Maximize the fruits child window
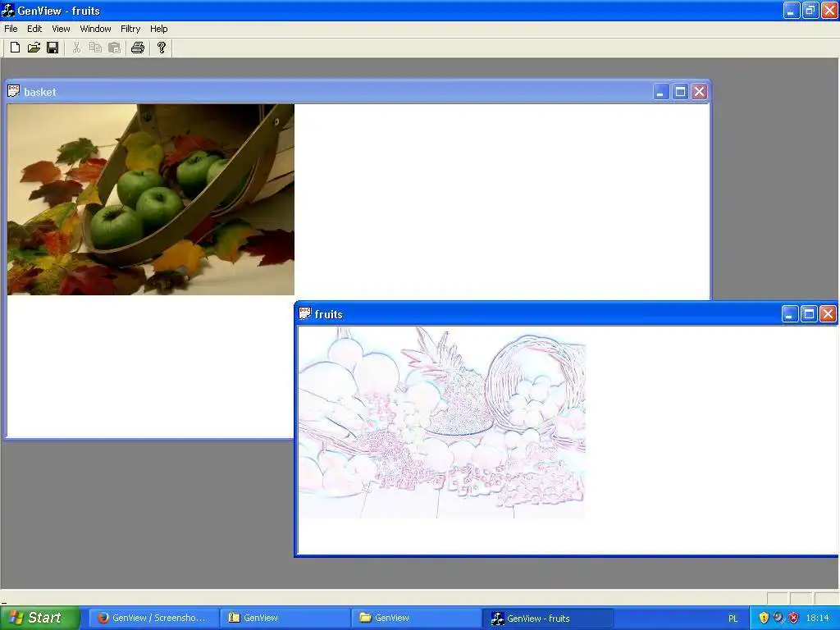 809,314
